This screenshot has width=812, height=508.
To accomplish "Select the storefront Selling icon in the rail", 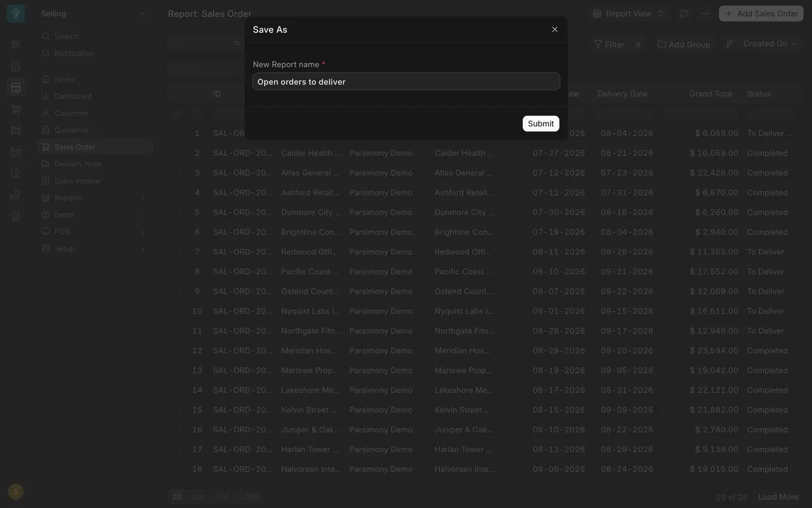I will click(x=16, y=88).
